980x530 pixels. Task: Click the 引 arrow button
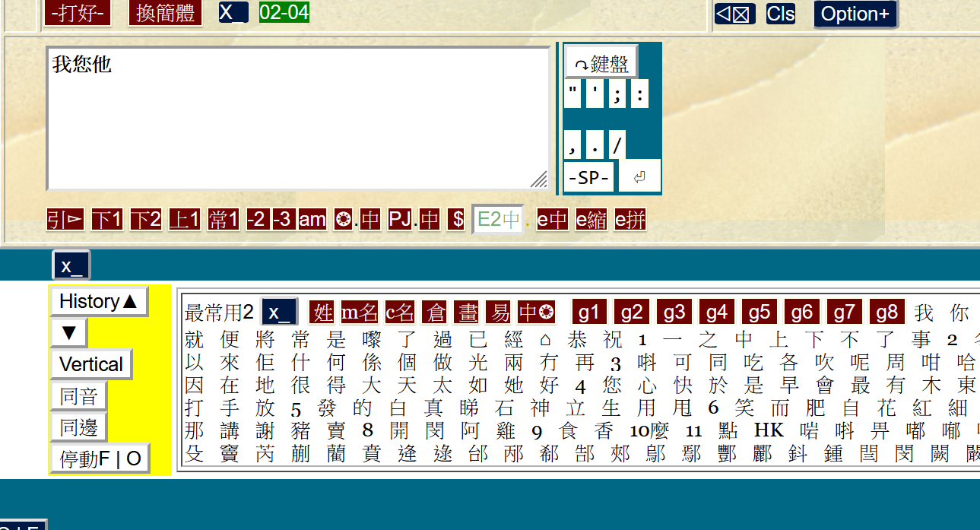(65, 220)
